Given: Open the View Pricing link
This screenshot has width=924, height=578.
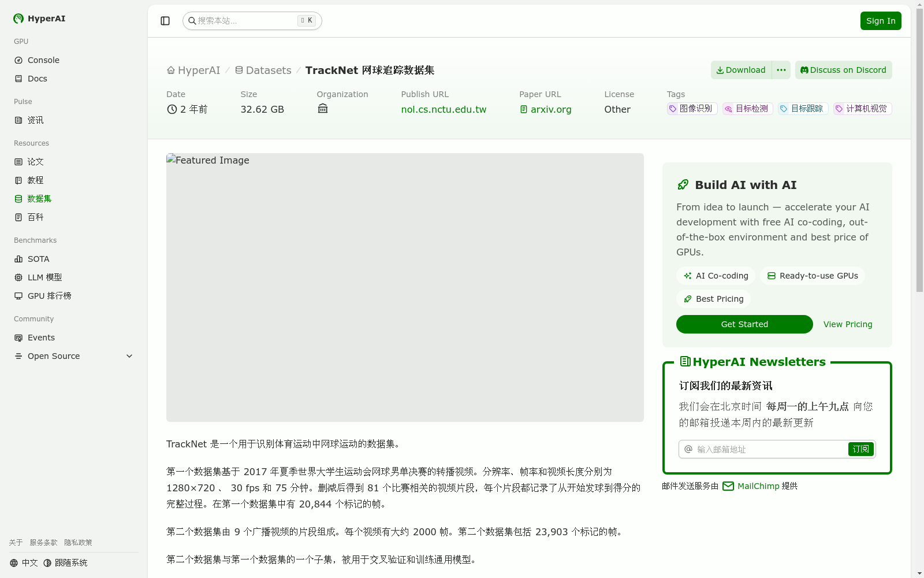Looking at the screenshot, I should pos(848,324).
